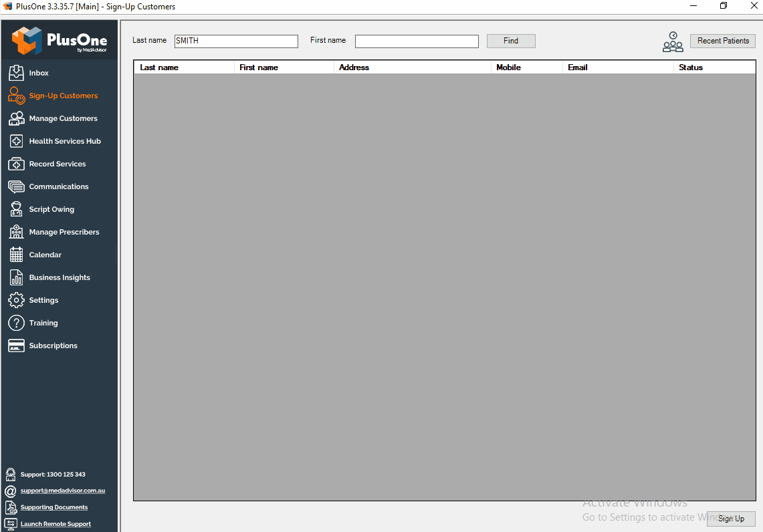Click the Calendar grid icon
This screenshot has height=532, width=763.
[16, 255]
